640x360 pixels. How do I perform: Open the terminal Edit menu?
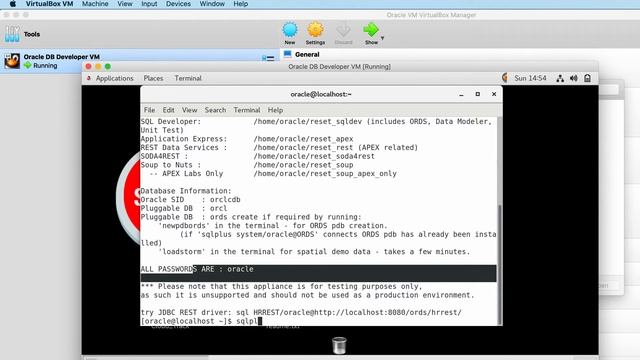168,110
